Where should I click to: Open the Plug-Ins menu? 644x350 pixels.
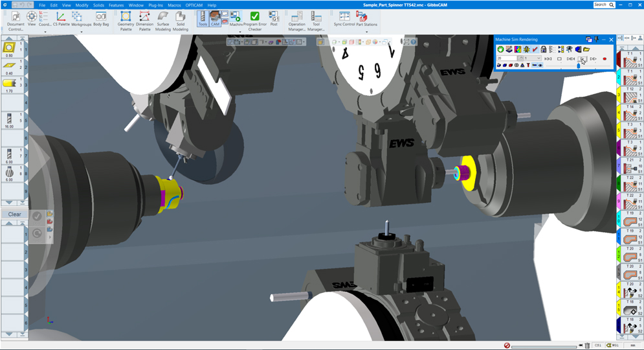(x=155, y=5)
